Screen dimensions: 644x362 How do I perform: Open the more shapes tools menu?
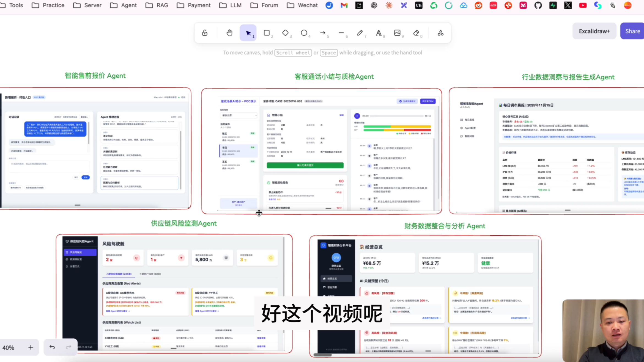tap(440, 33)
